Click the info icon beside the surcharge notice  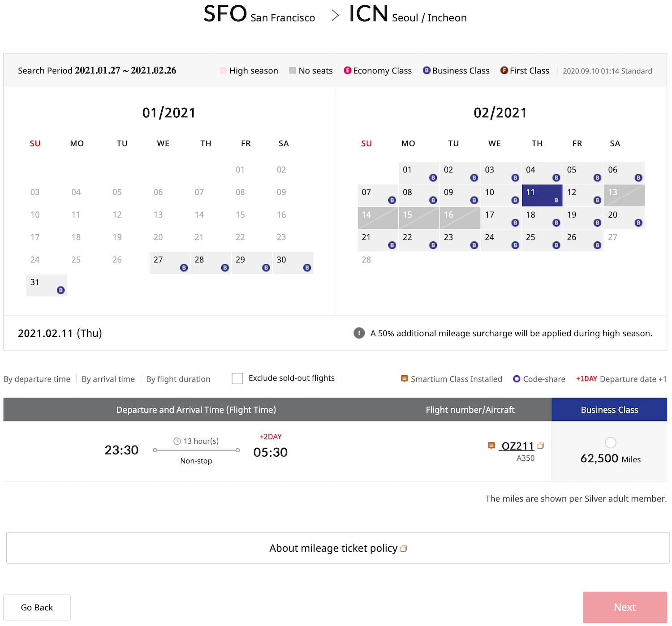(358, 333)
